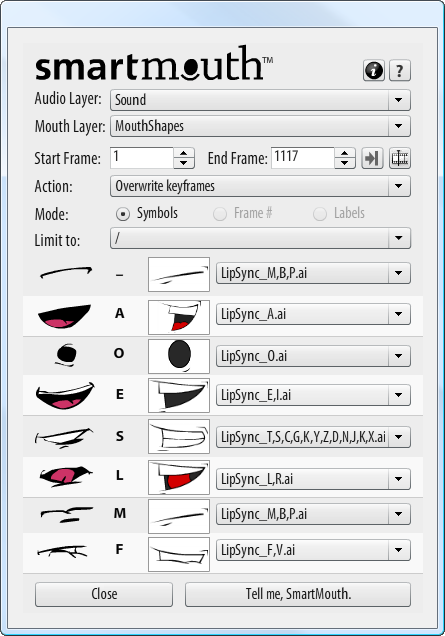The image size is (445, 636).
Task: Click inside the End Frame field
Action: point(303,158)
